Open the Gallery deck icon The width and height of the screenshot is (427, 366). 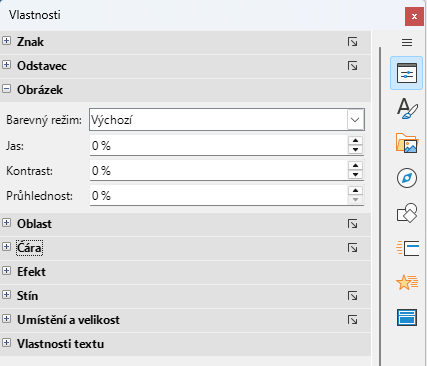(x=407, y=143)
